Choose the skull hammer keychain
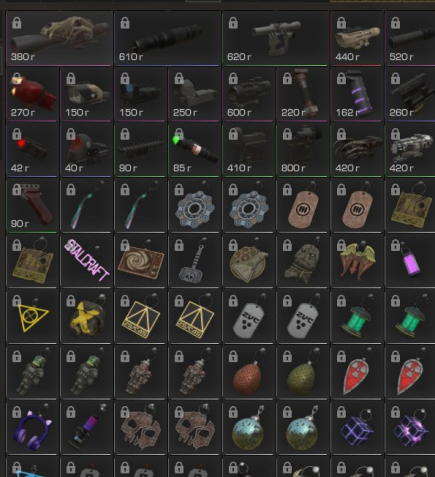The width and height of the screenshot is (435, 477). point(195,261)
